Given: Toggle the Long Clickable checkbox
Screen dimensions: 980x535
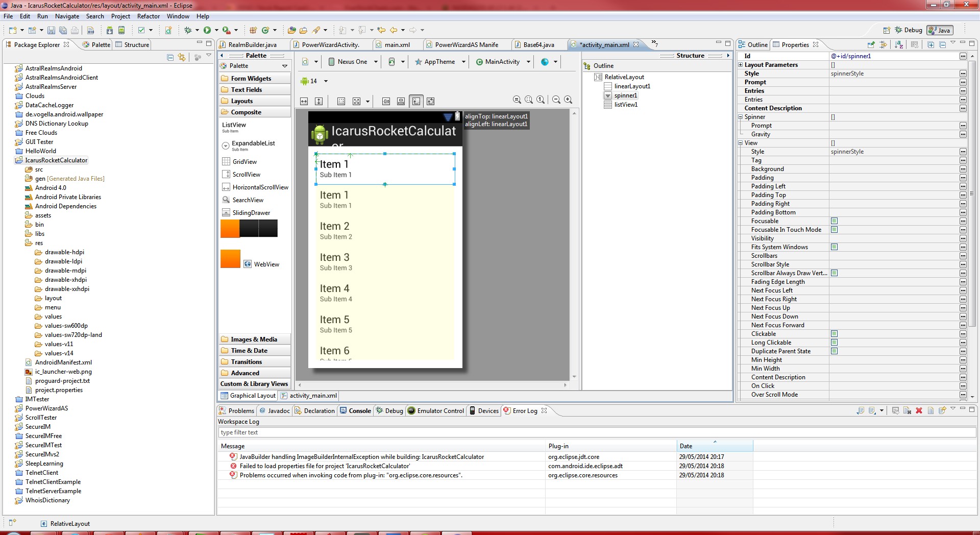Looking at the screenshot, I should click(834, 343).
